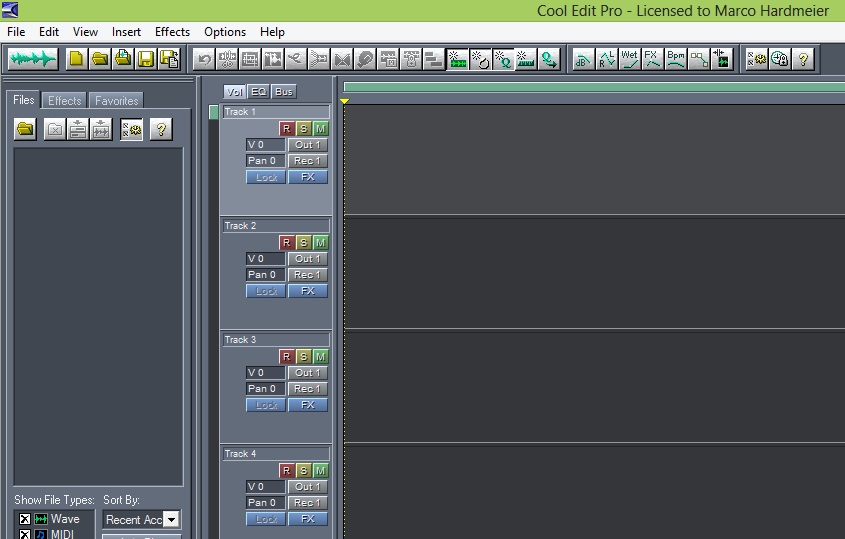Viewport: 845px width, 539px height.
Task: Switch to the EQ track controls tab
Action: (259, 92)
